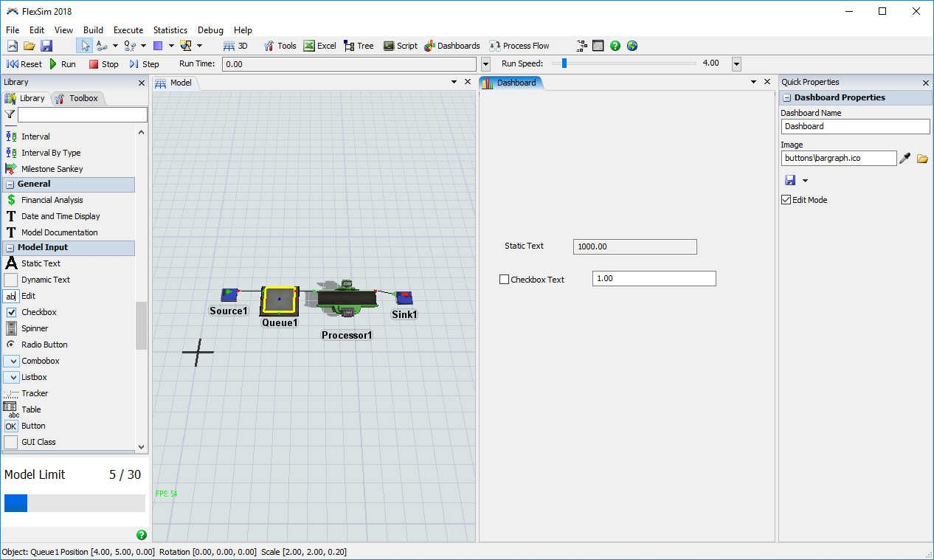Image resolution: width=934 pixels, height=560 pixels.
Task: Collapse the Dashboard Properties section
Action: 787,97
